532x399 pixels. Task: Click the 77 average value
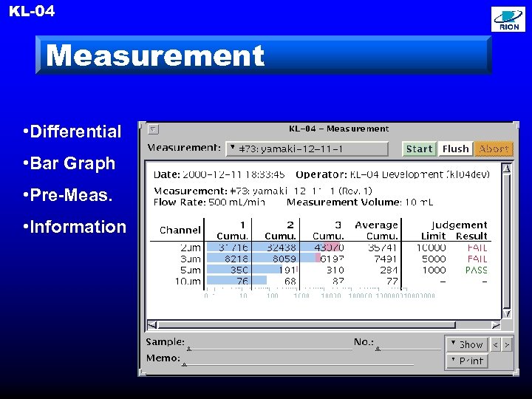[392, 282]
